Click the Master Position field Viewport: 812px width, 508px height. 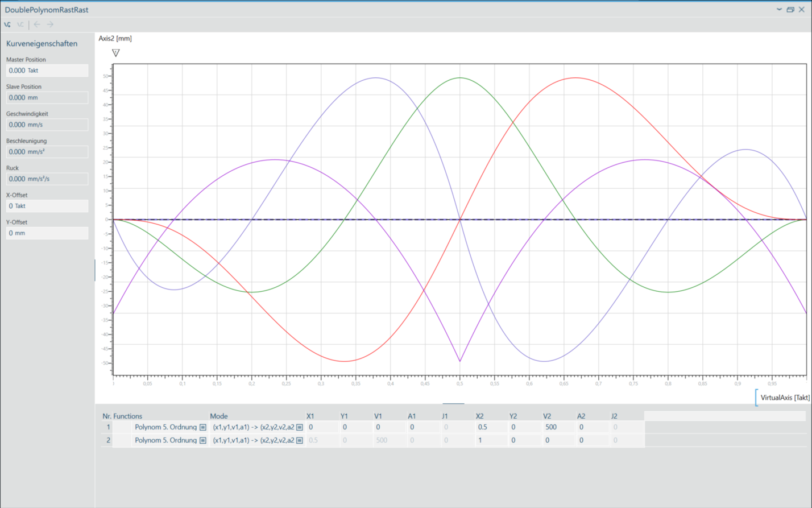tap(47, 71)
